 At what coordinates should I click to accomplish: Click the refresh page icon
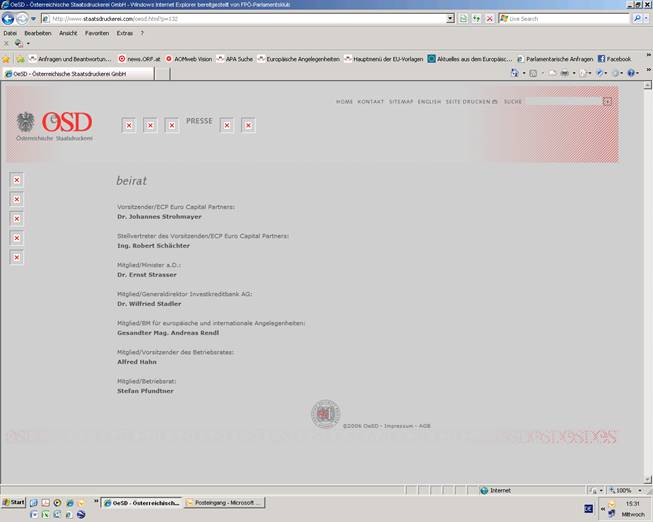(476, 18)
